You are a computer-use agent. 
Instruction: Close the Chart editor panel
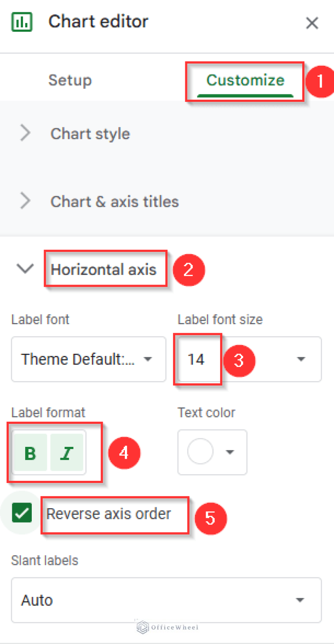tap(312, 23)
